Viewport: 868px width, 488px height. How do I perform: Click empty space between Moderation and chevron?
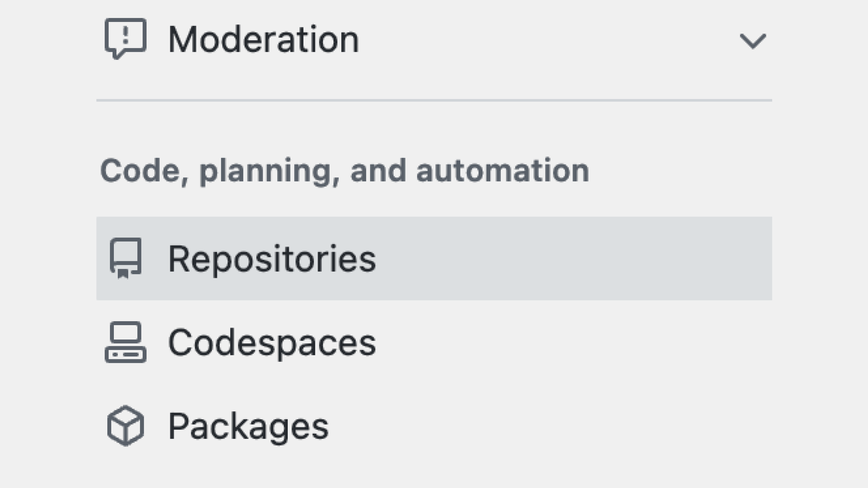tap(539, 40)
